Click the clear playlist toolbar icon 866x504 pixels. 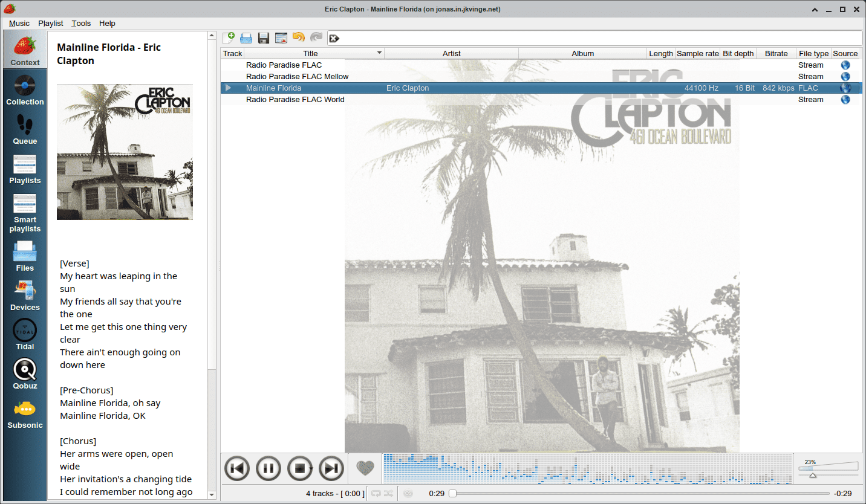[281, 38]
